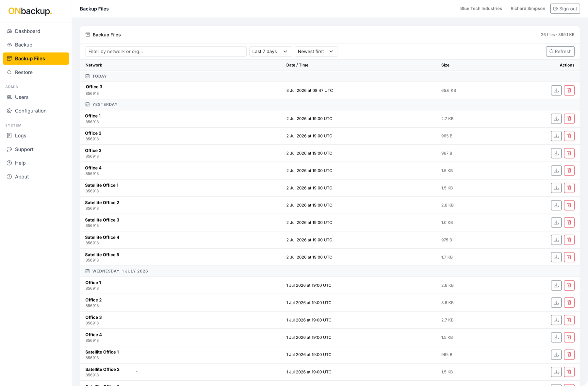
Task: Download the 1 Jul Office 4 backup
Action: pos(556,337)
